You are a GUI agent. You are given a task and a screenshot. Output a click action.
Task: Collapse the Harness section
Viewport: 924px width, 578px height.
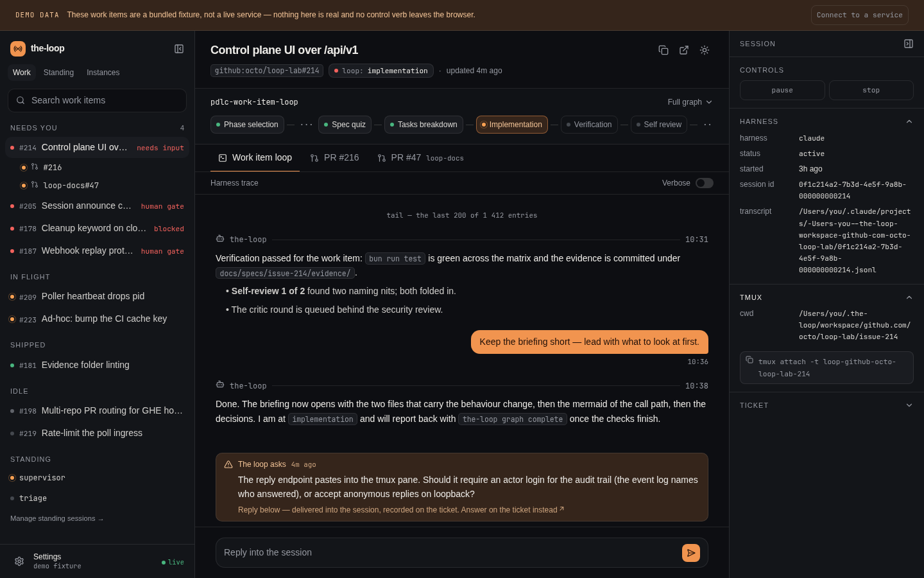(x=909, y=121)
